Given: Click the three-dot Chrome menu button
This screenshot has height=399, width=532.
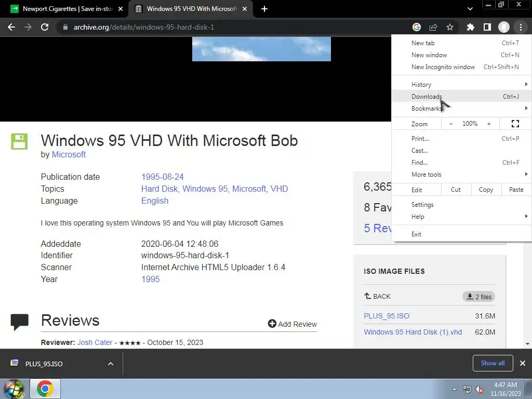Looking at the screenshot, I should 521,27.
